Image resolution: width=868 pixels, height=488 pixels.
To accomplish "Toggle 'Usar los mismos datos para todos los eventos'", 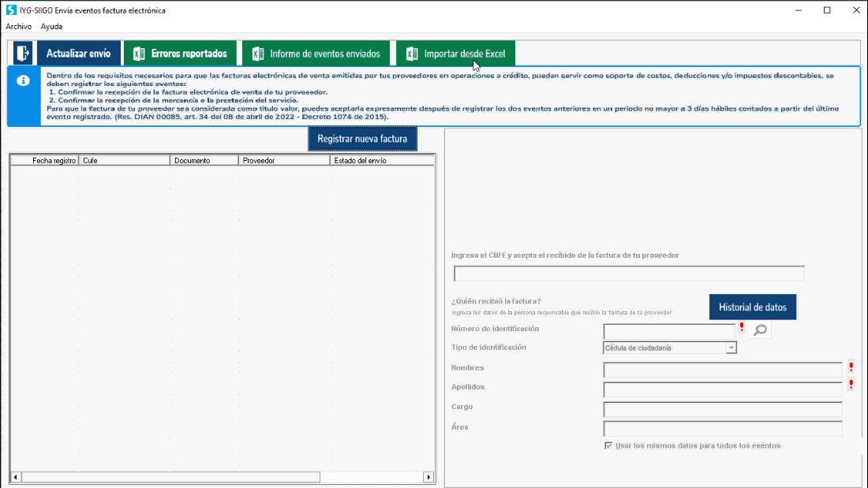I will [608, 445].
